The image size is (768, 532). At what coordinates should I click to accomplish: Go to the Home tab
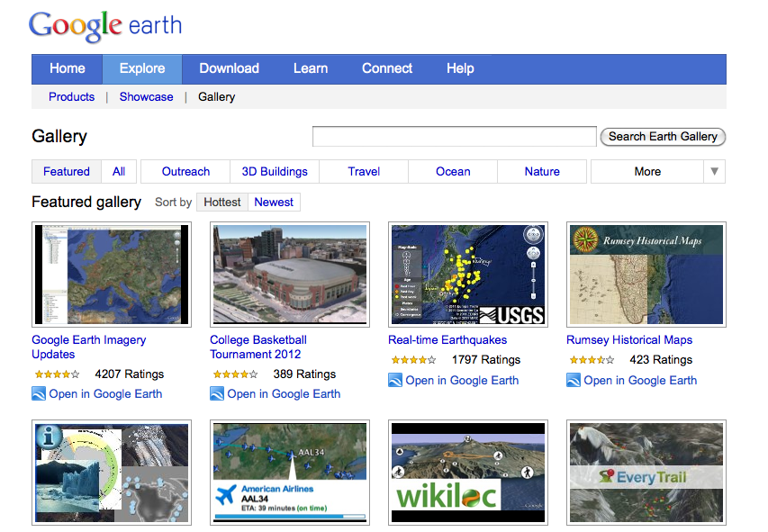(68, 68)
